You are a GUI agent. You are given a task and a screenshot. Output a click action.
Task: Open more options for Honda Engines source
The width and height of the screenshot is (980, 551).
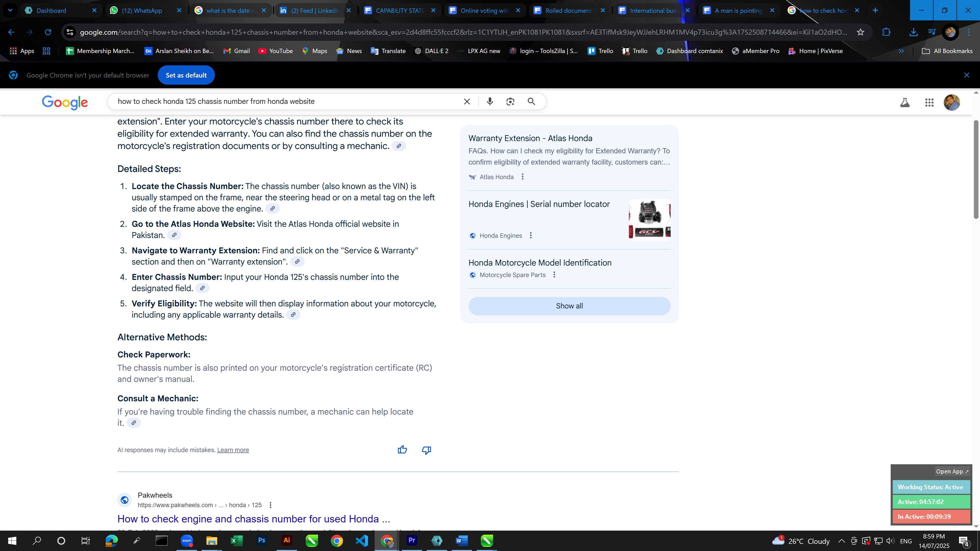pos(531,235)
